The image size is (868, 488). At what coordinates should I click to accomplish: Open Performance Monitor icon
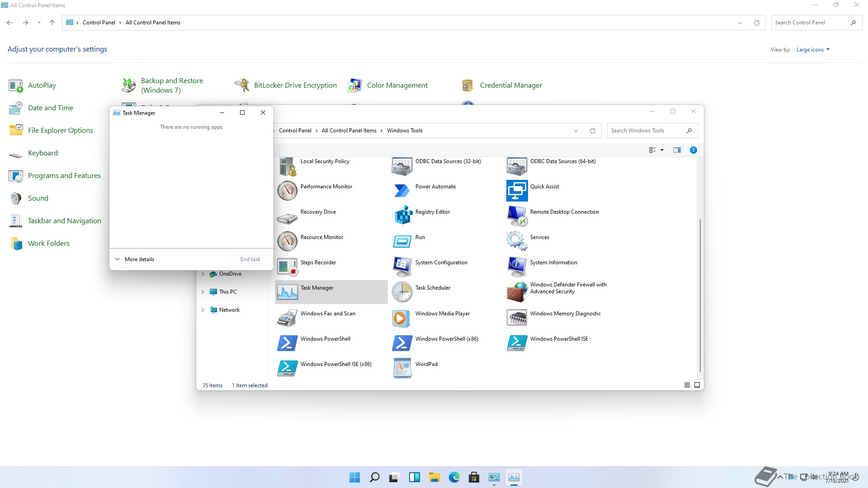click(288, 191)
